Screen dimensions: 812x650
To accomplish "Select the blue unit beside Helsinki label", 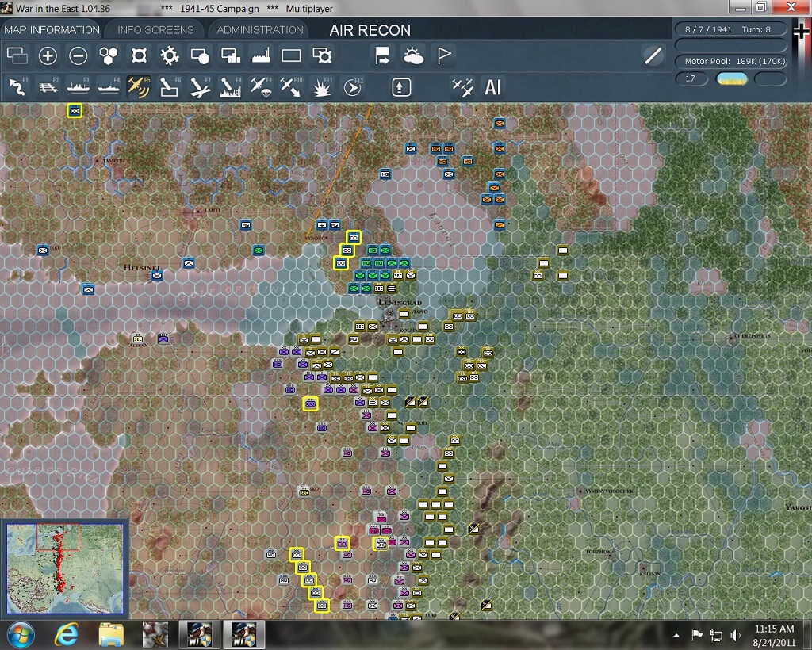I will pyautogui.click(x=156, y=276).
